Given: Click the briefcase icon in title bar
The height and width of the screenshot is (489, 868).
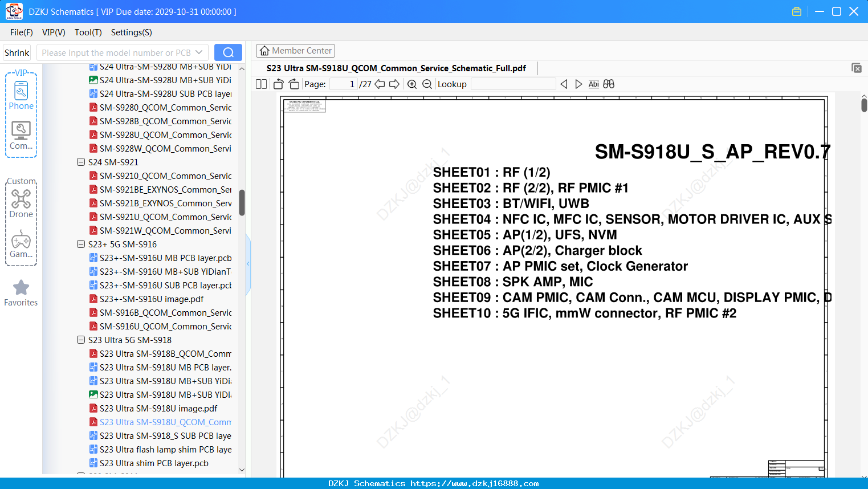Looking at the screenshot, I should tap(797, 11).
